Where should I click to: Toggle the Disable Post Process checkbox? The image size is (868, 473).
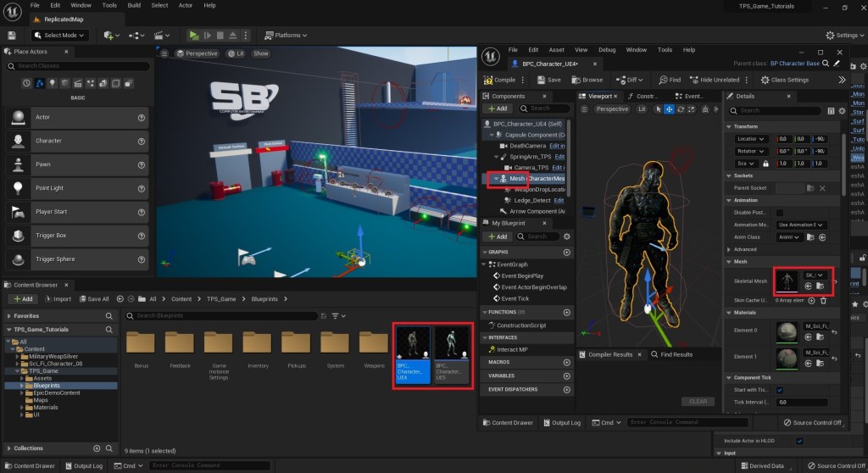pos(780,213)
